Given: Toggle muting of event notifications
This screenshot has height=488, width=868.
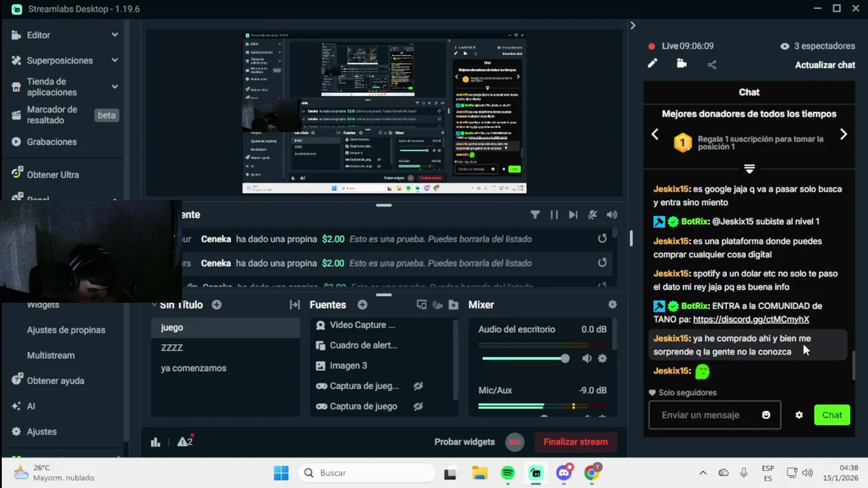Looking at the screenshot, I should (x=593, y=215).
